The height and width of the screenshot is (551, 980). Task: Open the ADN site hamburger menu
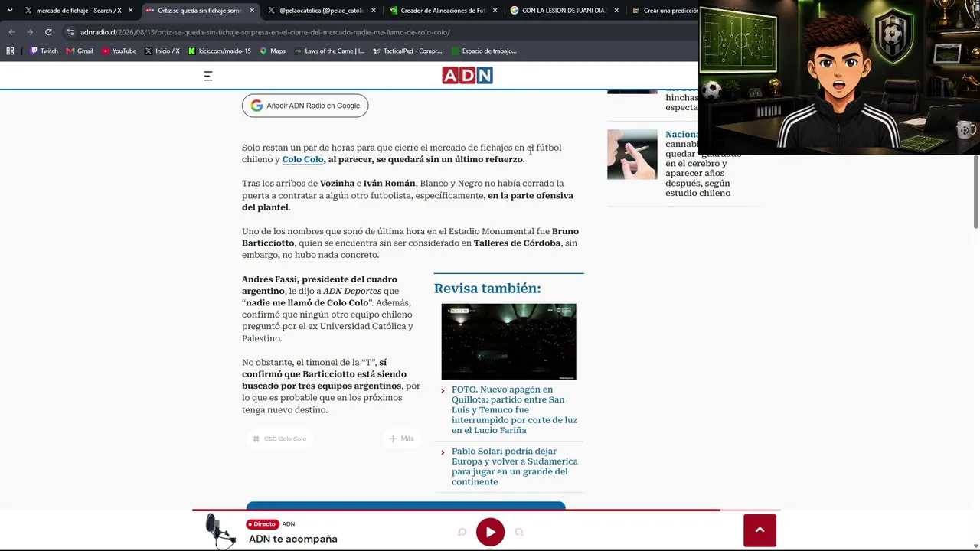[207, 76]
